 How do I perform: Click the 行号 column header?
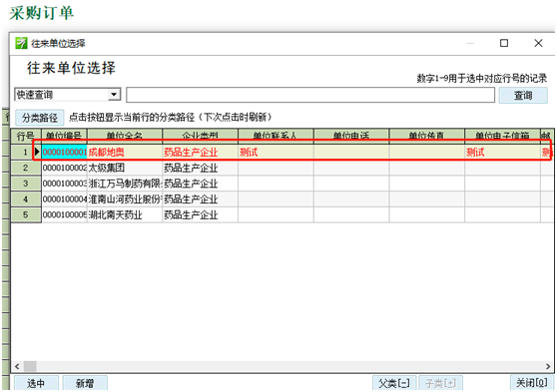(x=26, y=136)
